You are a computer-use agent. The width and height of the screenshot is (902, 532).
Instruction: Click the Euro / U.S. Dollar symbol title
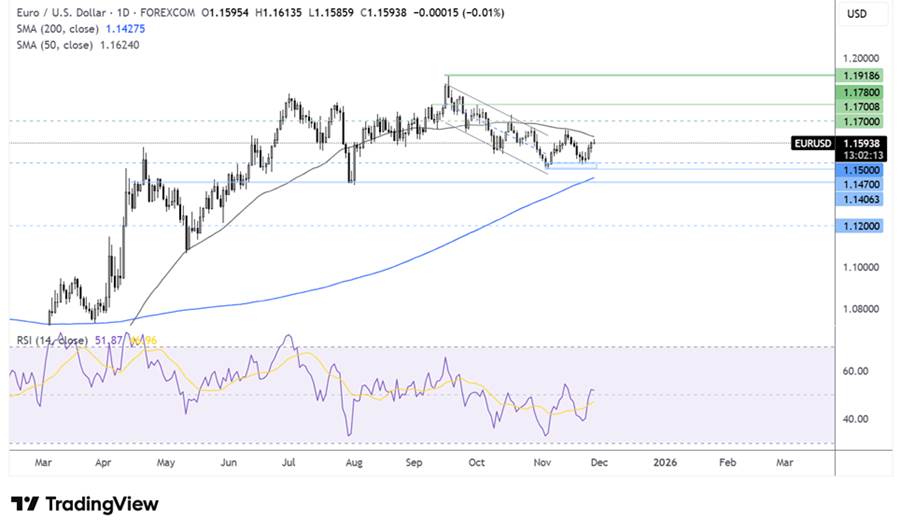point(59,13)
